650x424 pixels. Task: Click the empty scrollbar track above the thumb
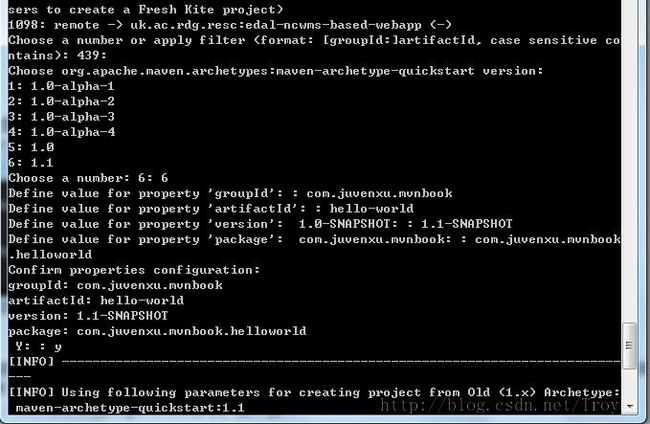click(629, 162)
